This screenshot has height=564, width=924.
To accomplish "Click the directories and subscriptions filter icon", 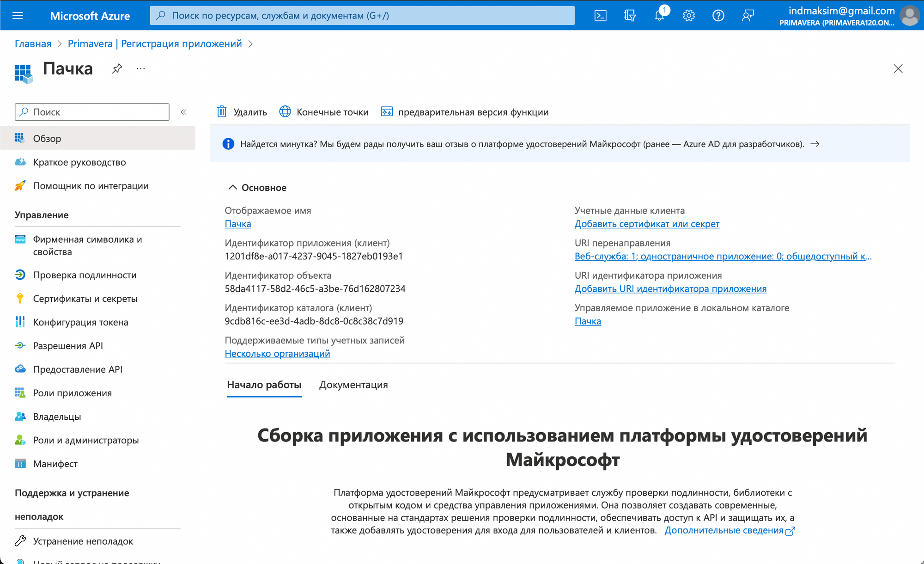I will pos(630,16).
